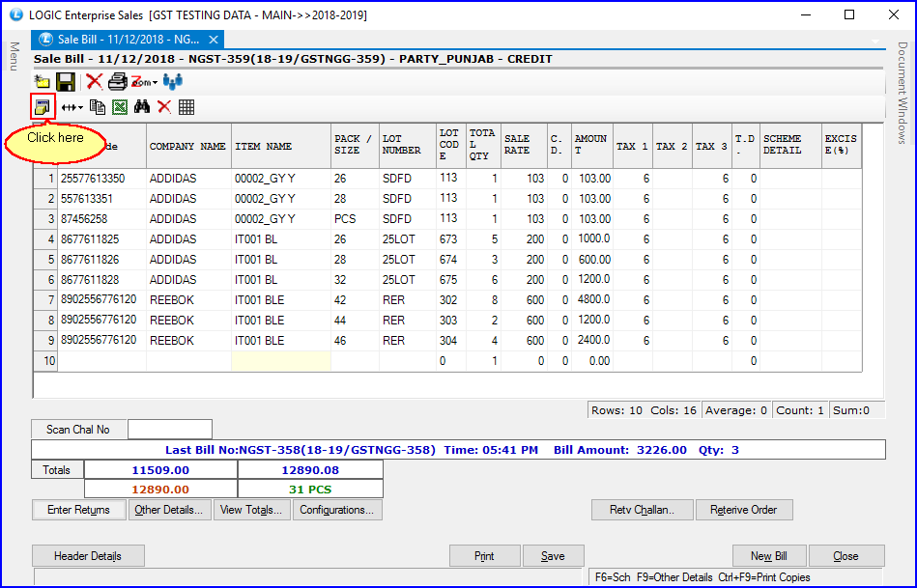Click the empty item name cell in row 10

(281, 361)
